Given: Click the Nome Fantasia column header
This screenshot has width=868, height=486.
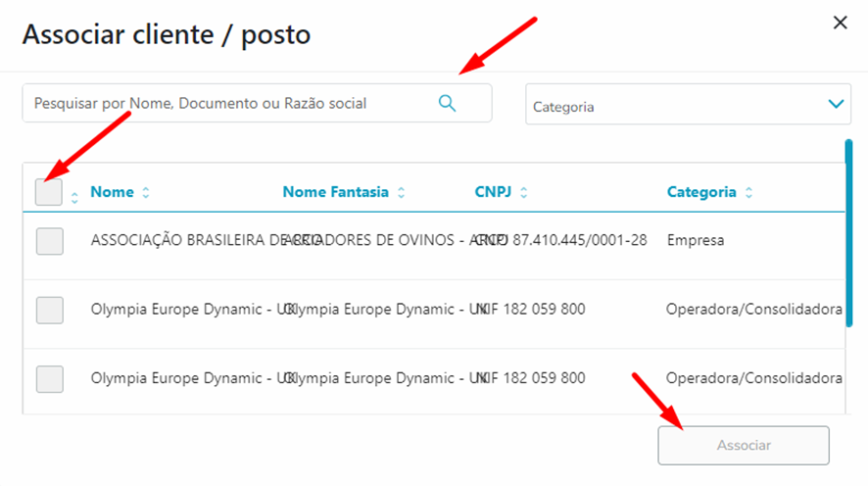Looking at the screenshot, I should [335, 192].
